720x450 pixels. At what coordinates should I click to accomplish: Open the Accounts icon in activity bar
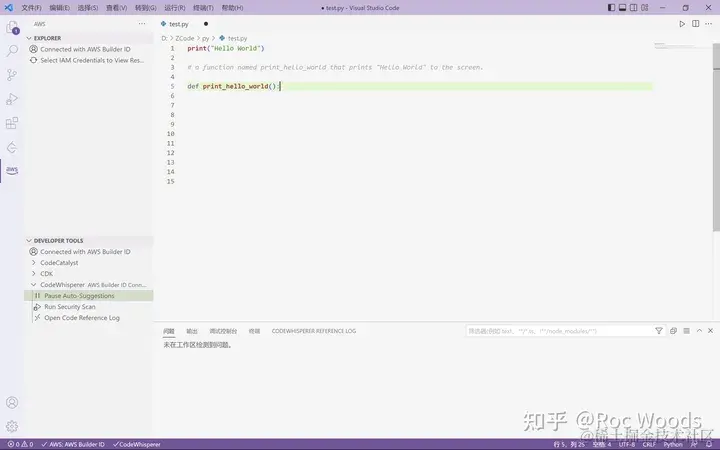click(12, 402)
